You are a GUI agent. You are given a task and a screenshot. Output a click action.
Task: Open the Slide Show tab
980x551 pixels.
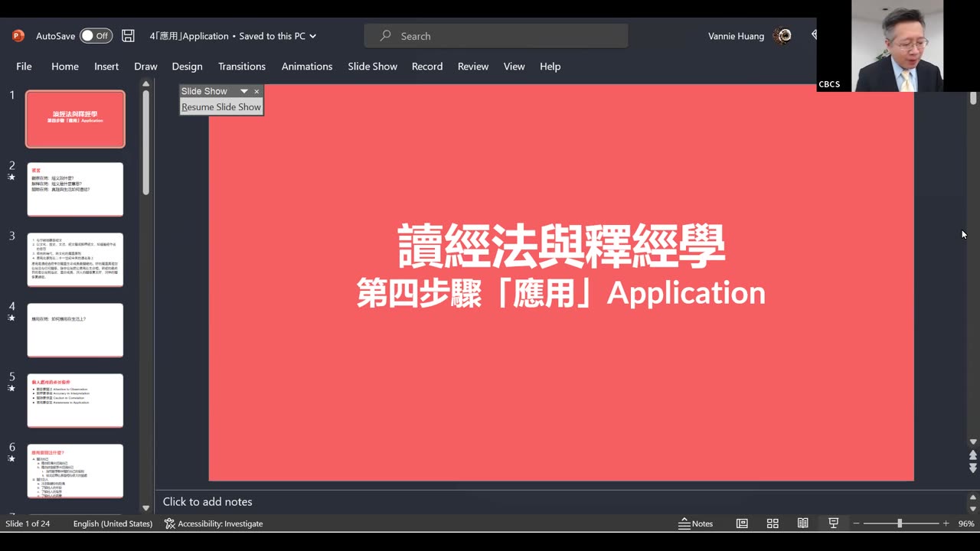pyautogui.click(x=373, y=67)
